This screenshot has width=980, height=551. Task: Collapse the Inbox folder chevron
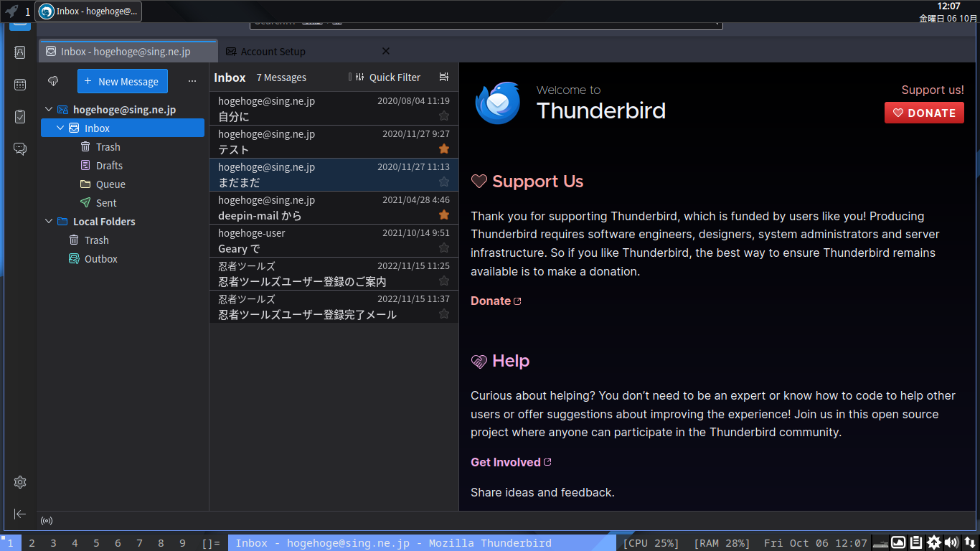pyautogui.click(x=60, y=128)
